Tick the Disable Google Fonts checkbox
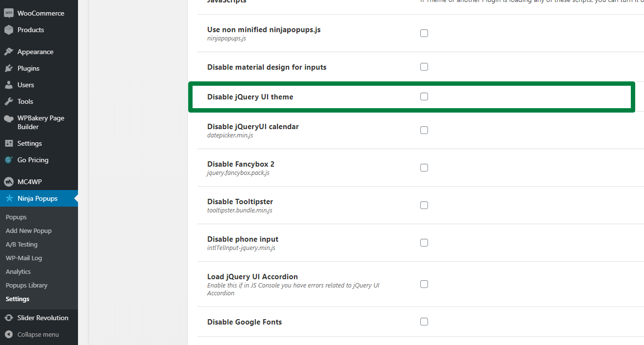This screenshot has height=345, width=644. [x=424, y=322]
